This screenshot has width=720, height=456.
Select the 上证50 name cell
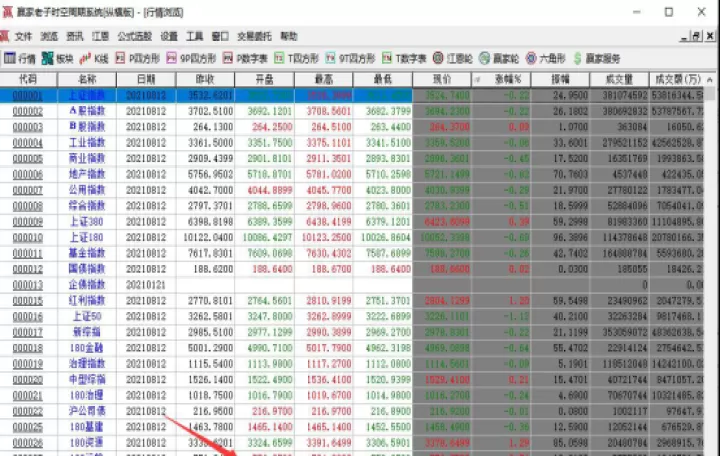87,316
